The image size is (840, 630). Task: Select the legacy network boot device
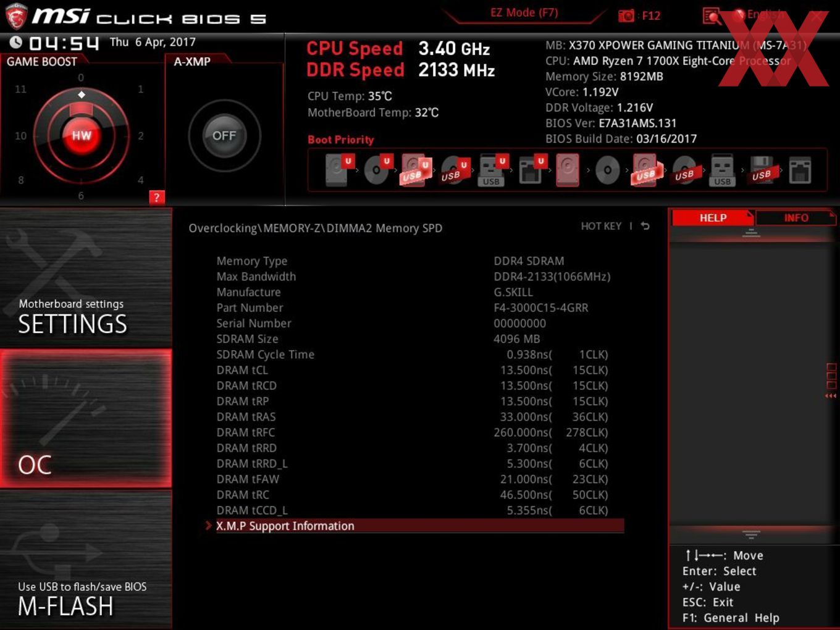pos(800,170)
